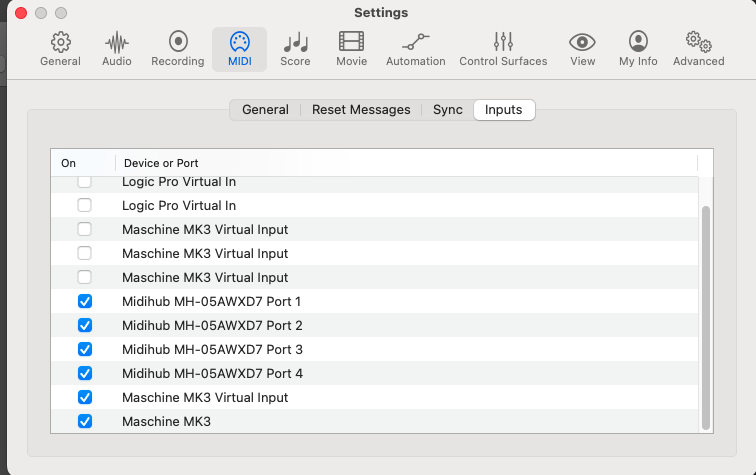
Task: Open Score settings with notes icon
Action: tap(295, 48)
